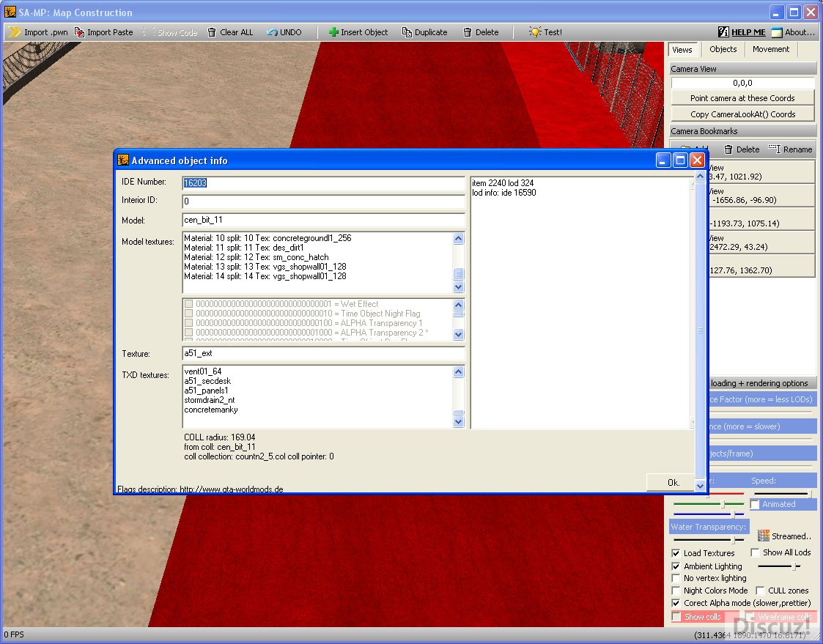Click the UNDO arrow icon
This screenshot has height=644, width=823.
272,32
